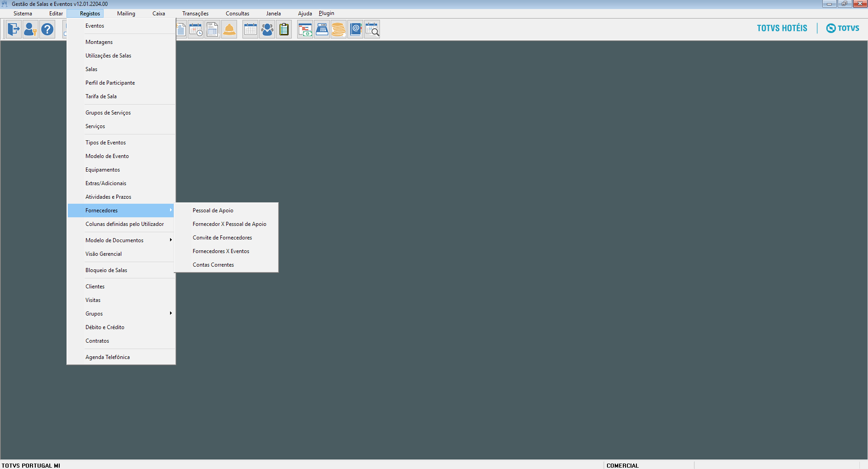Screen dimensions: 868x469
Task: Expand the Grupos submenu
Action: (94, 314)
